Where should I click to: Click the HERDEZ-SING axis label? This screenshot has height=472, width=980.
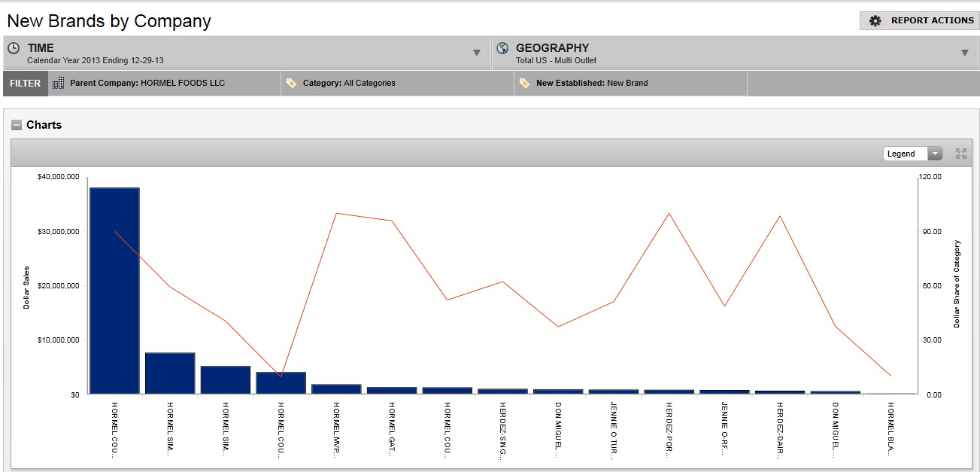[x=502, y=429]
